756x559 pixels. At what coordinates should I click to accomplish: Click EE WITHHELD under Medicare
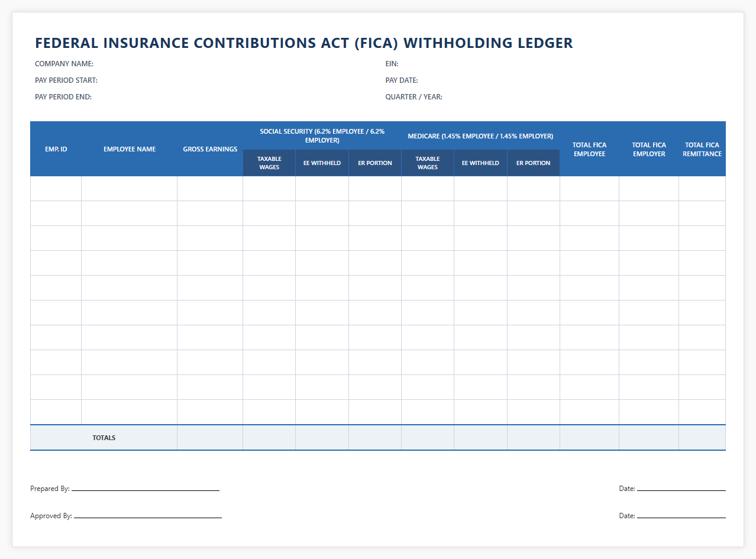[480, 163]
